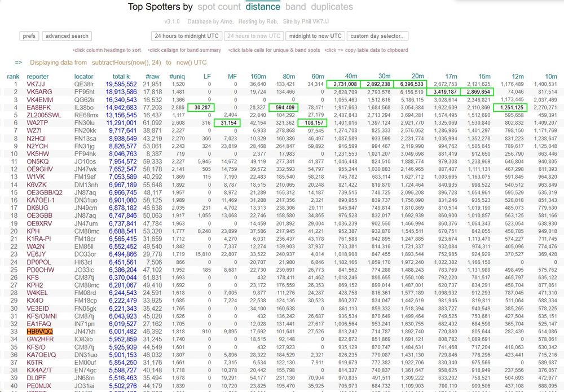Click total k value 18,913,586
This screenshot has height=392, width=564.
click(121, 92)
